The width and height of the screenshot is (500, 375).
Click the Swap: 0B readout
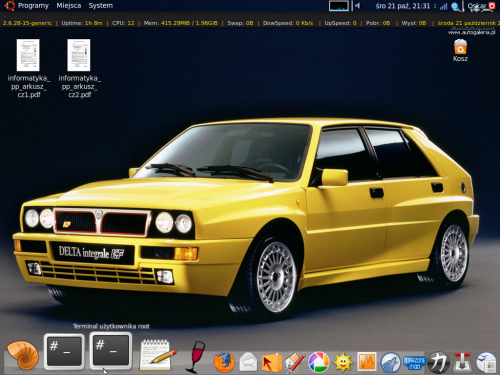pyautogui.click(x=240, y=23)
